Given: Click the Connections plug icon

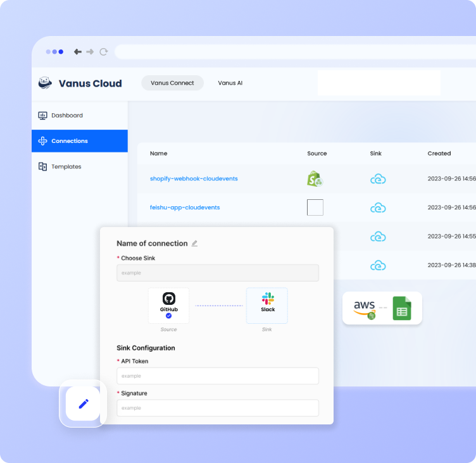Looking at the screenshot, I should pos(42,141).
